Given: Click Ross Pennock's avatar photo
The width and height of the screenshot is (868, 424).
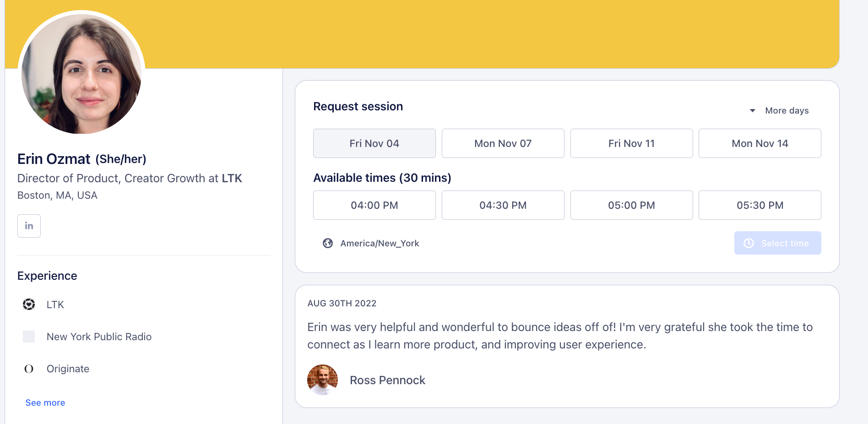Looking at the screenshot, I should [322, 380].
